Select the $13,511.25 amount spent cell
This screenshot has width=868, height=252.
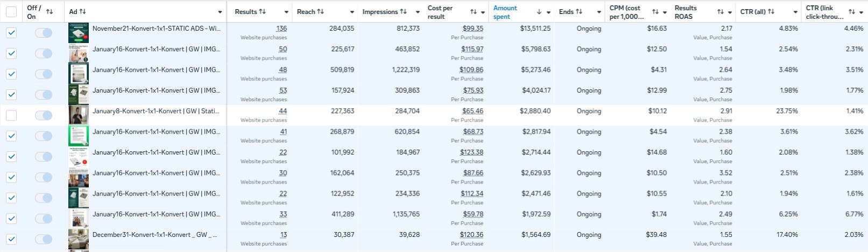pos(535,29)
